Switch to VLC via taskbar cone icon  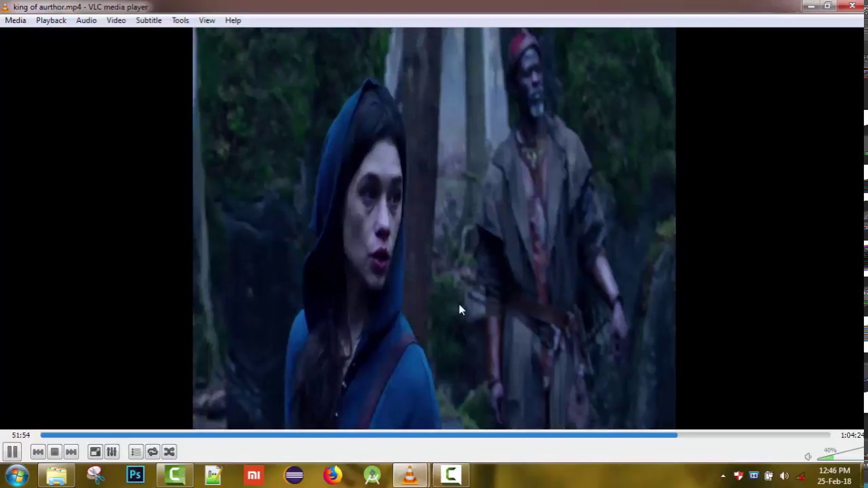[x=410, y=475]
